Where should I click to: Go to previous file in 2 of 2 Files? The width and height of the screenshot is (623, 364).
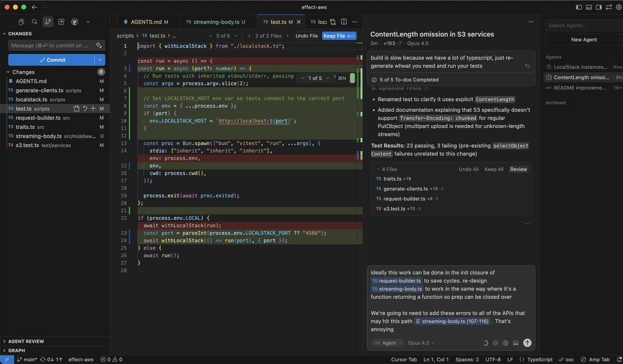[x=249, y=36]
